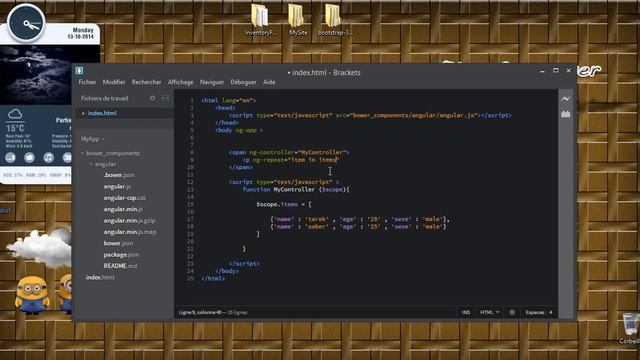Click Espaces indentation setting in status bar
Viewport: 640px width, 360px height.
pyautogui.click(x=539, y=312)
